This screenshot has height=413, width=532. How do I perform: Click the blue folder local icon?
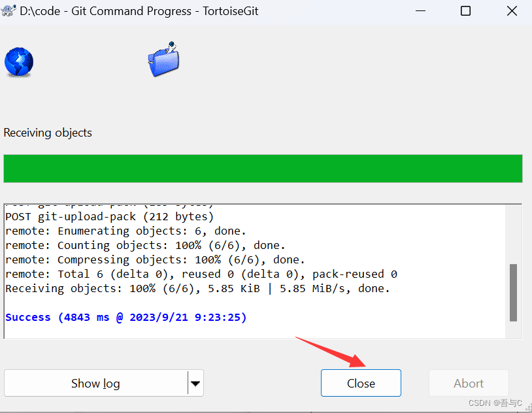[164, 59]
